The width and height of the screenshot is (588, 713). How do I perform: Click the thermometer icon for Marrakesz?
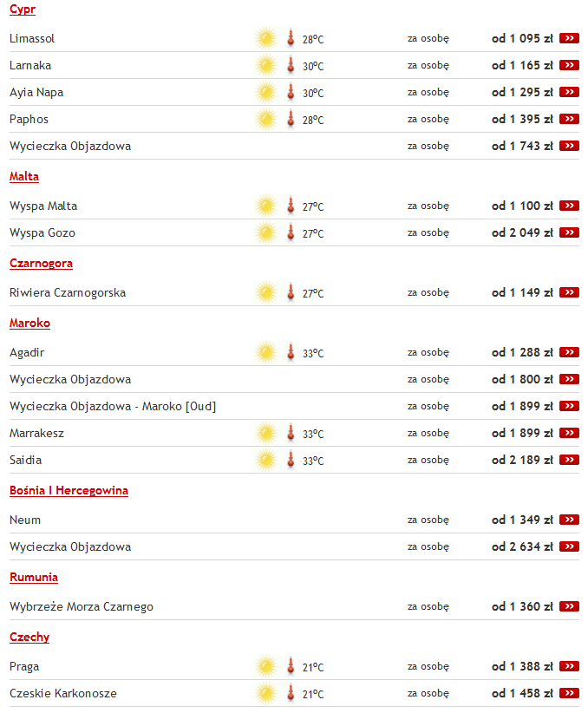(x=291, y=433)
